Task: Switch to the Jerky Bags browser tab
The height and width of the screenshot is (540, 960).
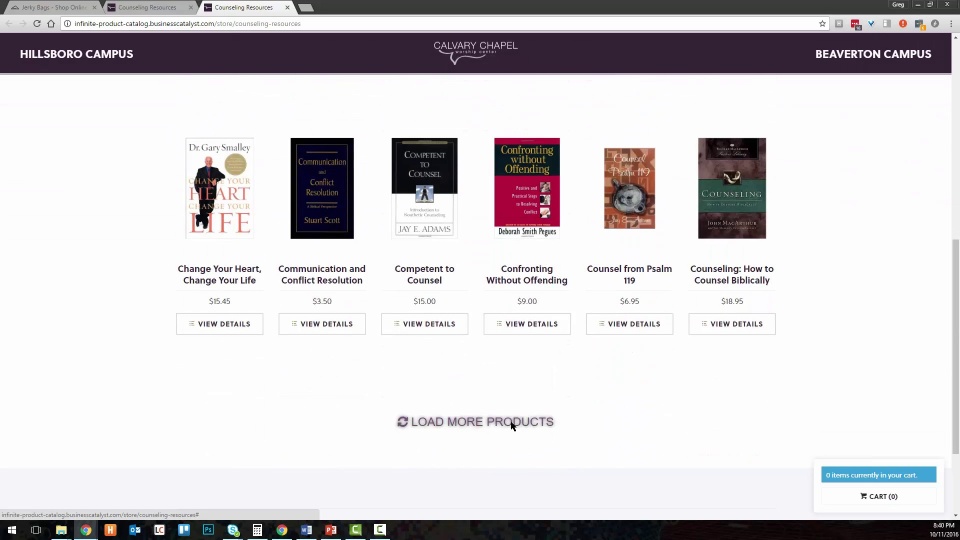Action: point(52,7)
